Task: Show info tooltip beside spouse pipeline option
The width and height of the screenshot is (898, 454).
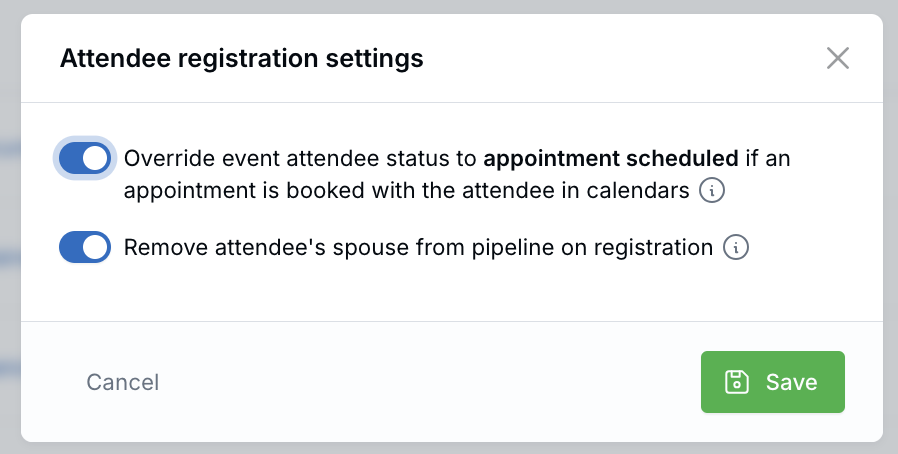Action: click(x=736, y=247)
